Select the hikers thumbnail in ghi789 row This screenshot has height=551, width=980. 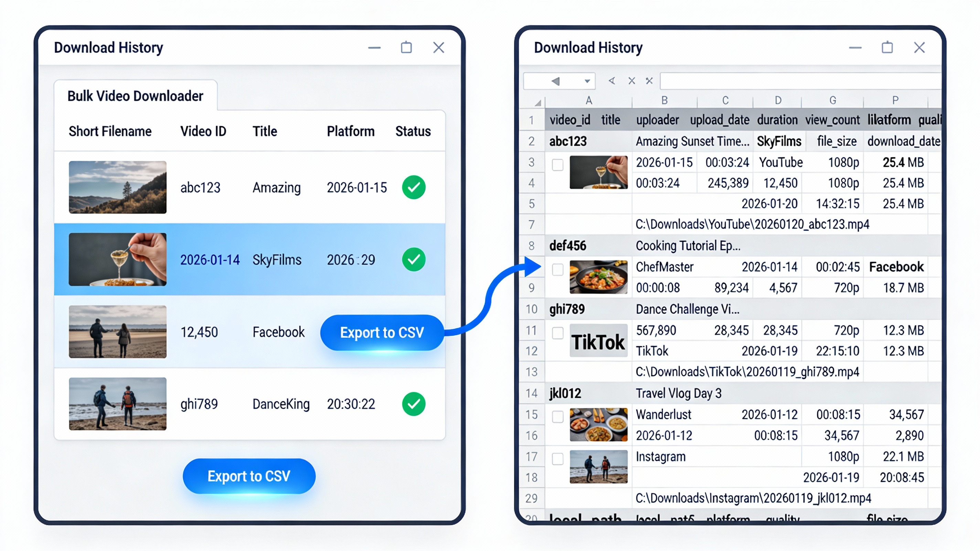118,404
